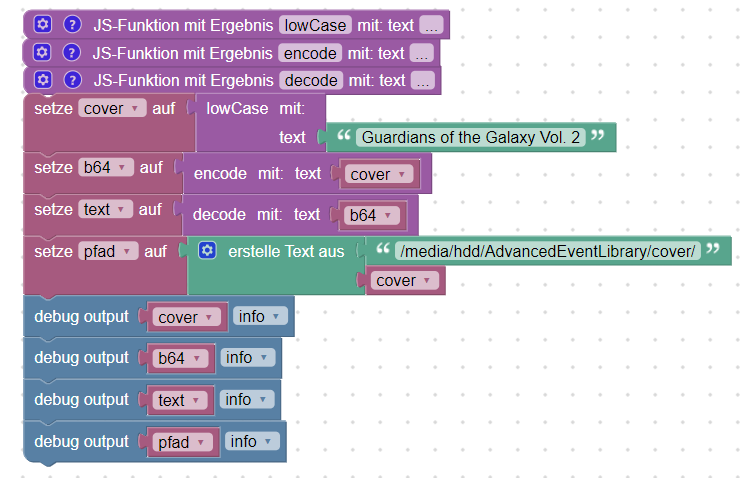Edit path text '/media/hdd/AdvancedEventLibrary/cover/'
The height and width of the screenshot is (478, 750).
pos(548,251)
